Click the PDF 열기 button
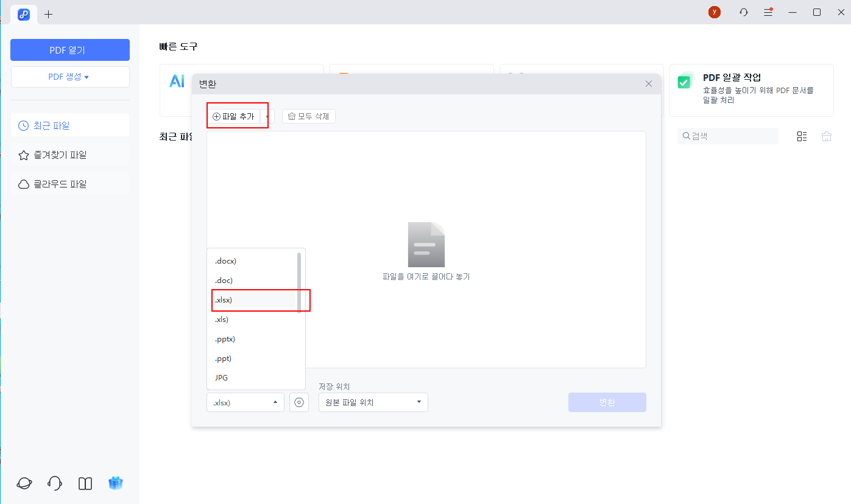 coord(69,50)
